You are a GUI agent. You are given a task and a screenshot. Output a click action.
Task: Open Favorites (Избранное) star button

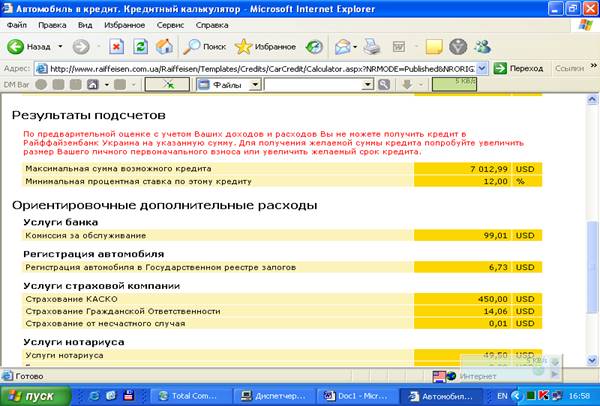(x=268, y=46)
